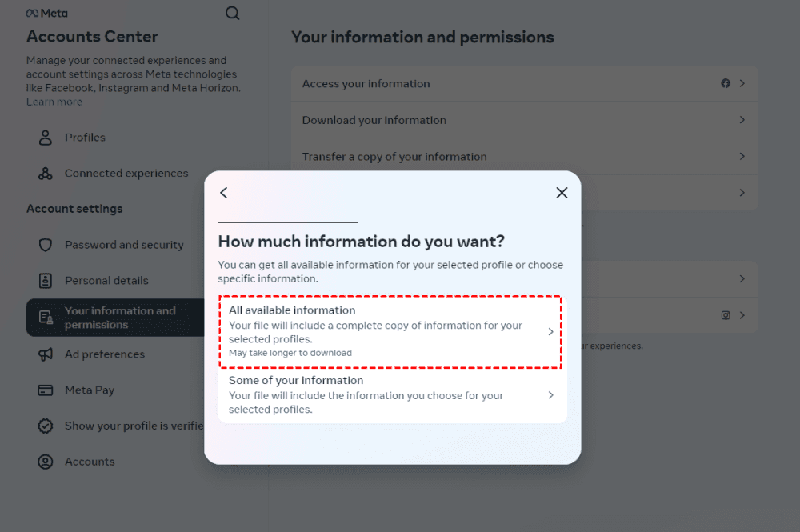Image resolution: width=800 pixels, height=532 pixels.
Task: Open the Accounts settings menu item
Action: 90,462
